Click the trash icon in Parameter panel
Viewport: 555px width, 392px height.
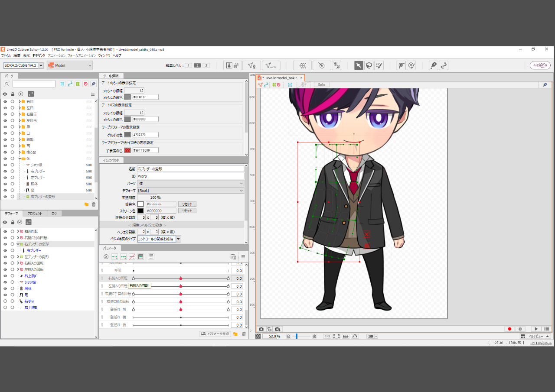(244, 334)
